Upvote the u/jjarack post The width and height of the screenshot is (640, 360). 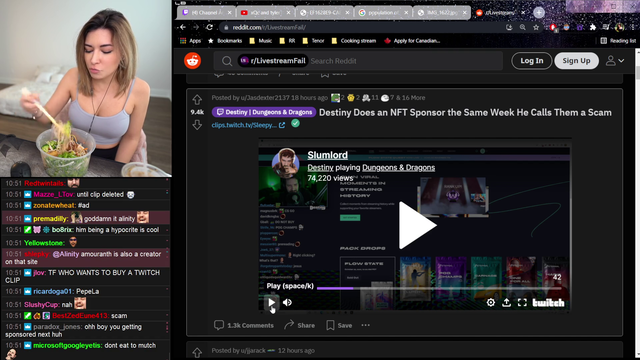(197, 352)
